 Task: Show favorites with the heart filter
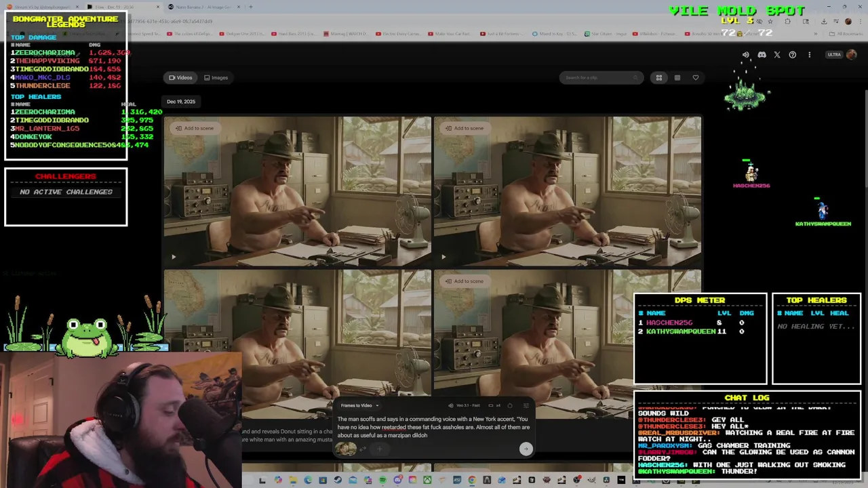click(695, 78)
